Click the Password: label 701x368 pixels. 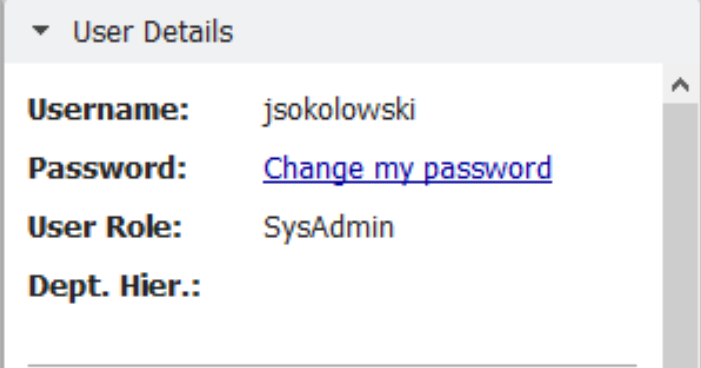tap(107, 169)
